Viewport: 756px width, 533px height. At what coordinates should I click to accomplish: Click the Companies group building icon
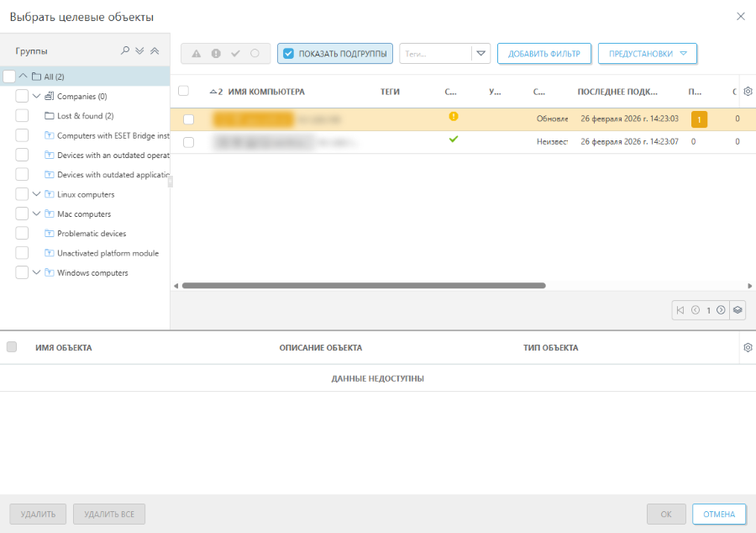50,96
